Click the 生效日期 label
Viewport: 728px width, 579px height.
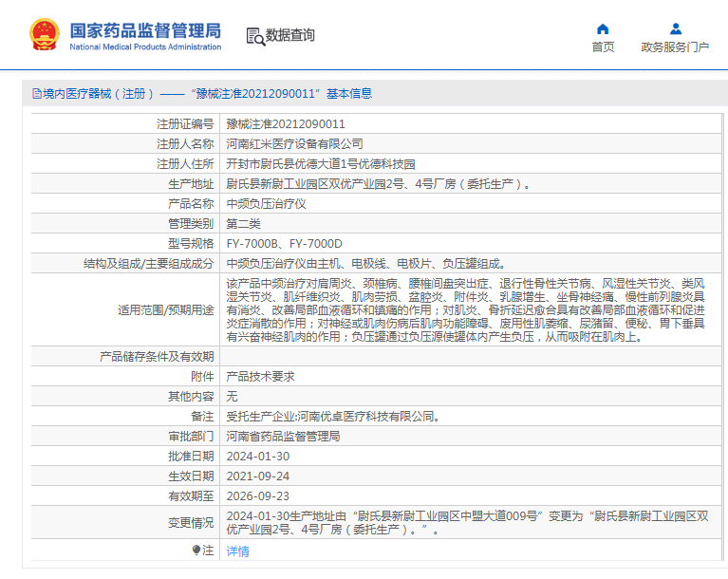191,476
